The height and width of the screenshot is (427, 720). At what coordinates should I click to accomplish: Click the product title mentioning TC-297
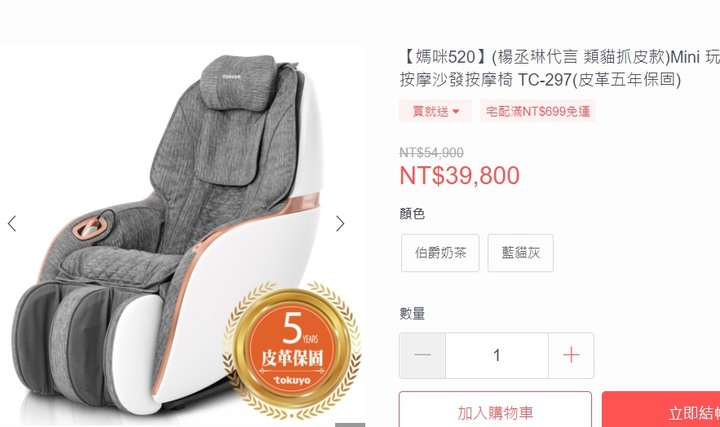point(560,68)
